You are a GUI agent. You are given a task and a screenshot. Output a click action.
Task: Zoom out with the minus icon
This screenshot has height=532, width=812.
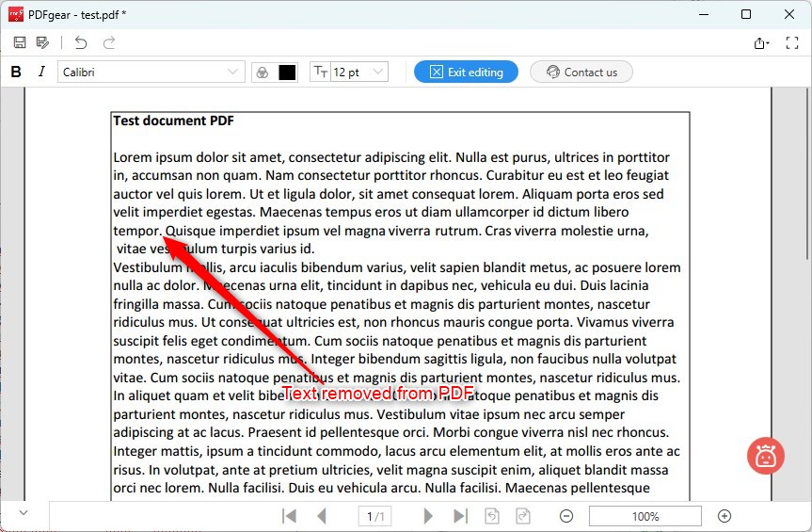[566, 516]
